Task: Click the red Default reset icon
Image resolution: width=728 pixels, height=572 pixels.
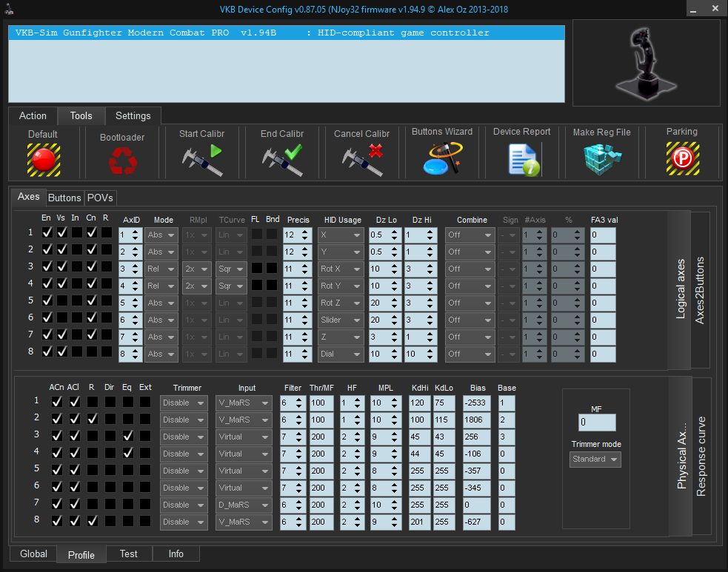Action: (x=43, y=158)
